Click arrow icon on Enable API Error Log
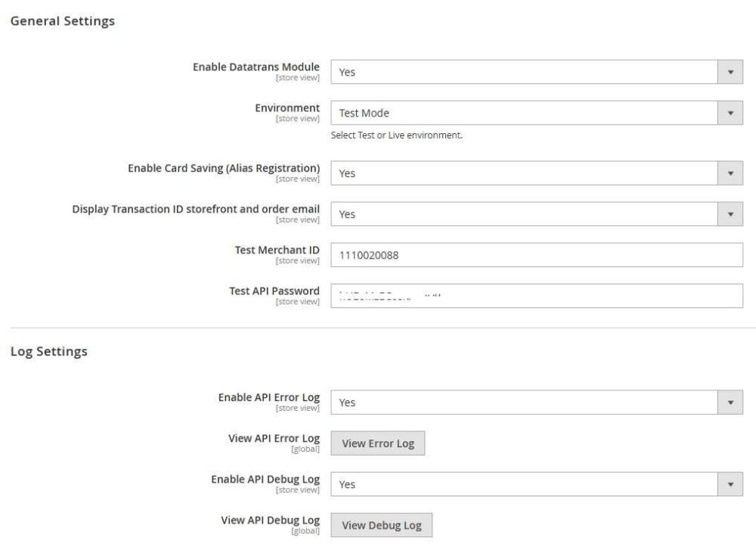This screenshot has height=547, width=756. click(x=730, y=402)
